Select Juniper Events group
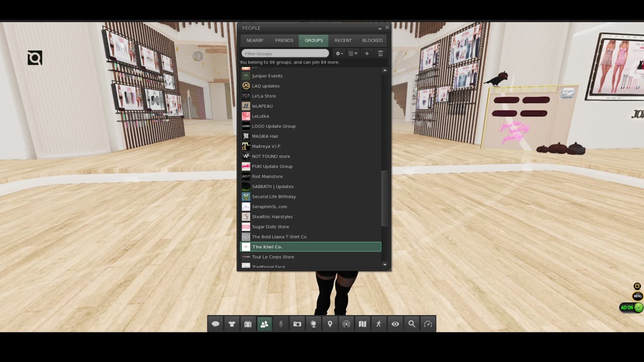 click(x=310, y=76)
